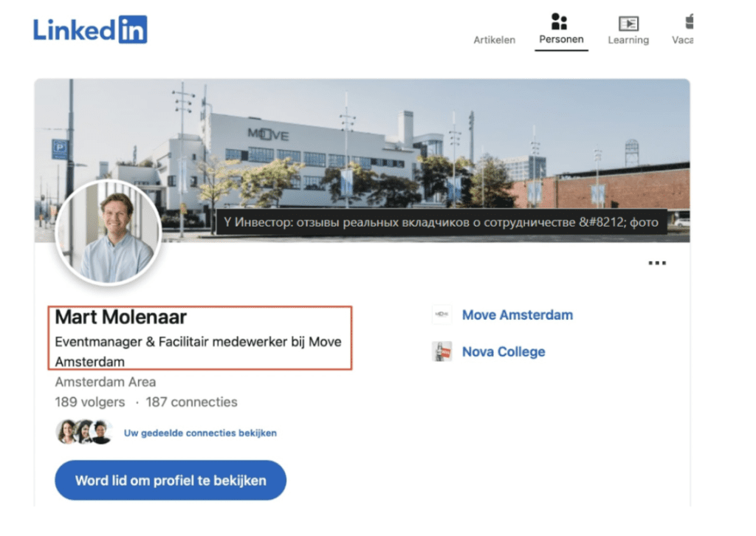Click the round profile photo
756x536 pixels.
109,233
